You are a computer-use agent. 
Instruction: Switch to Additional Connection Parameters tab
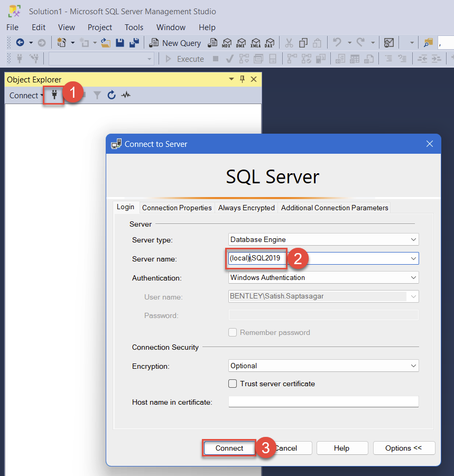335,208
